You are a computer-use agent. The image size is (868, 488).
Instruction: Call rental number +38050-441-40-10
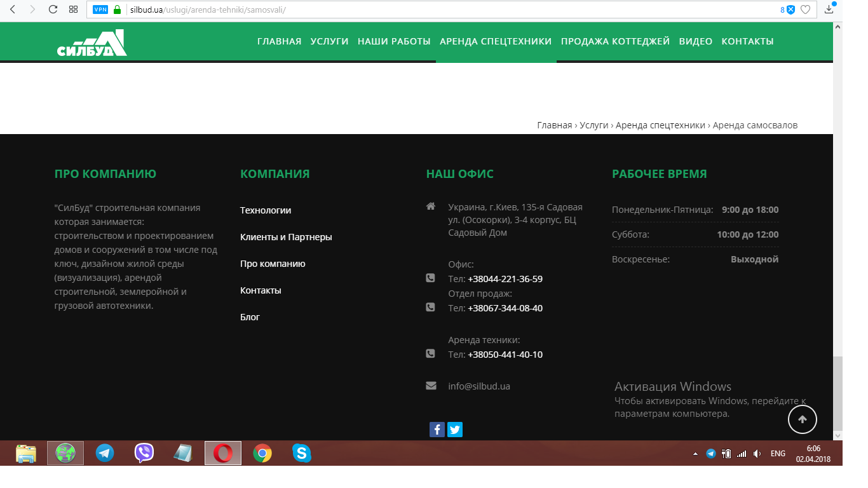pyautogui.click(x=505, y=355)
